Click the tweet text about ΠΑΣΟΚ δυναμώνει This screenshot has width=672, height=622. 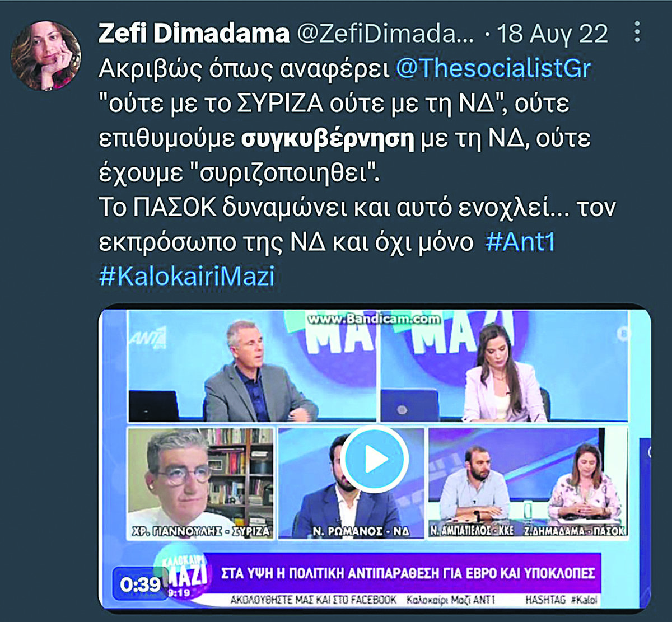tap(357, 225)
